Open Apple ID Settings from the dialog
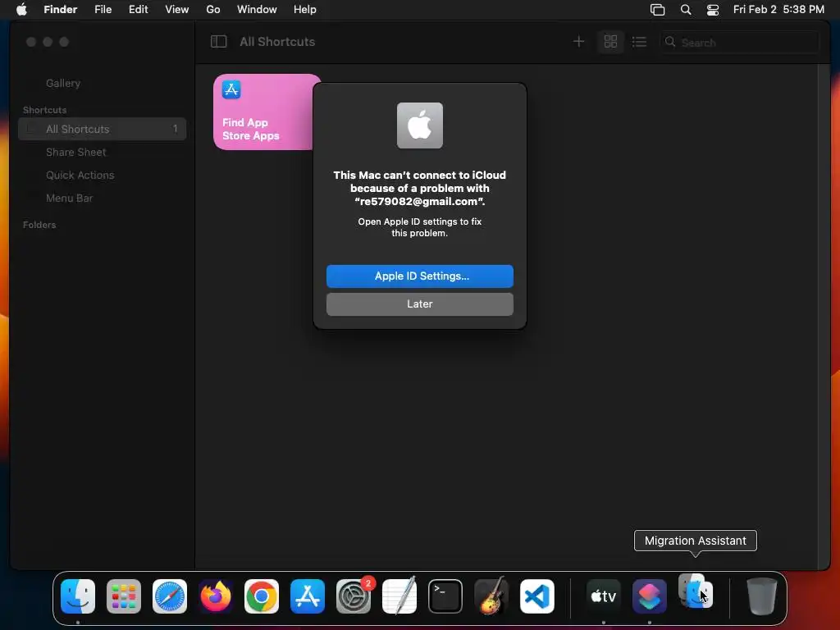This screenshot has height=630, width=840. pyautogui.click(x=419, y=276)
